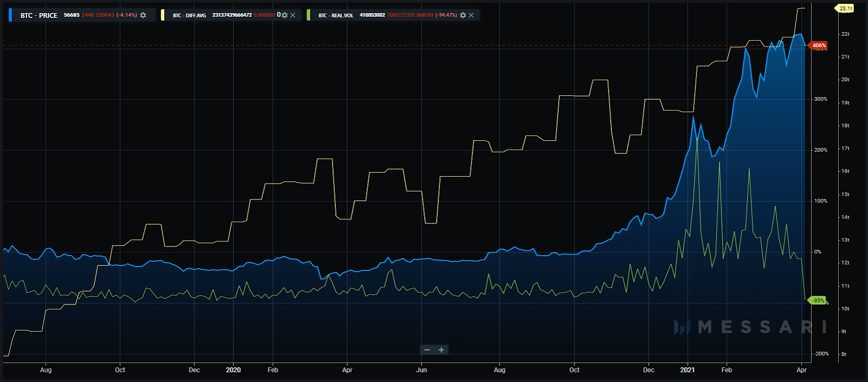868x382 pixels.
Task: Open settings gear for BTC - PRICE series
Action: coord(143,15)
